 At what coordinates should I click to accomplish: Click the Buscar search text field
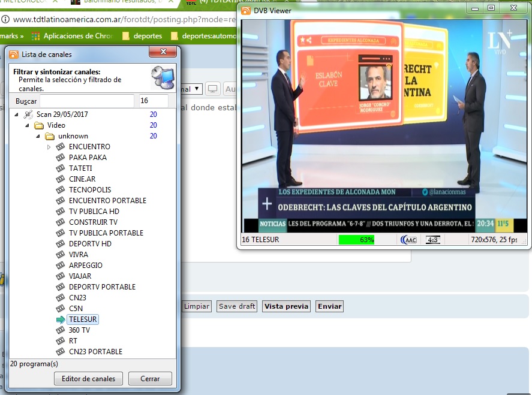pos(87,101)
